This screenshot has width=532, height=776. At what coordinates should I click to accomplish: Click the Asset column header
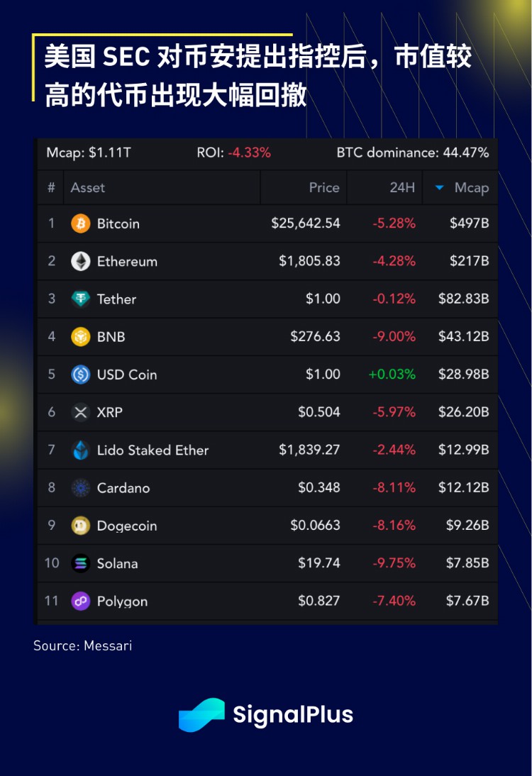[x=88, y=188]
